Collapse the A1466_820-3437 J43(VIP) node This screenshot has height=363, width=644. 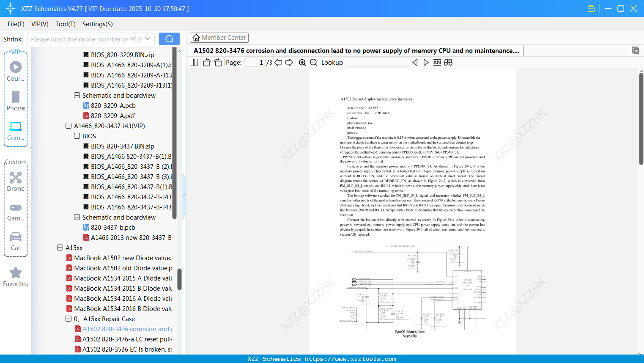(x=69, y=126)
